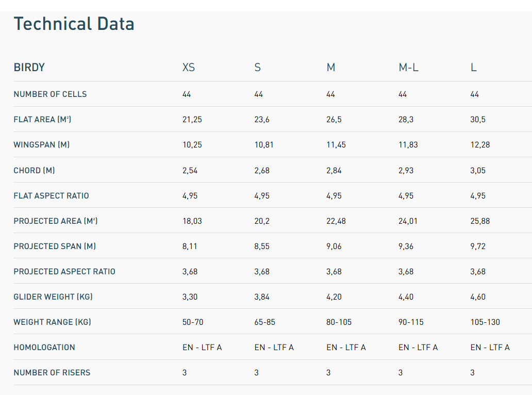Click the Projected Area value 24,01
This screenshot has height=395, width=532.
pos(408,221)
